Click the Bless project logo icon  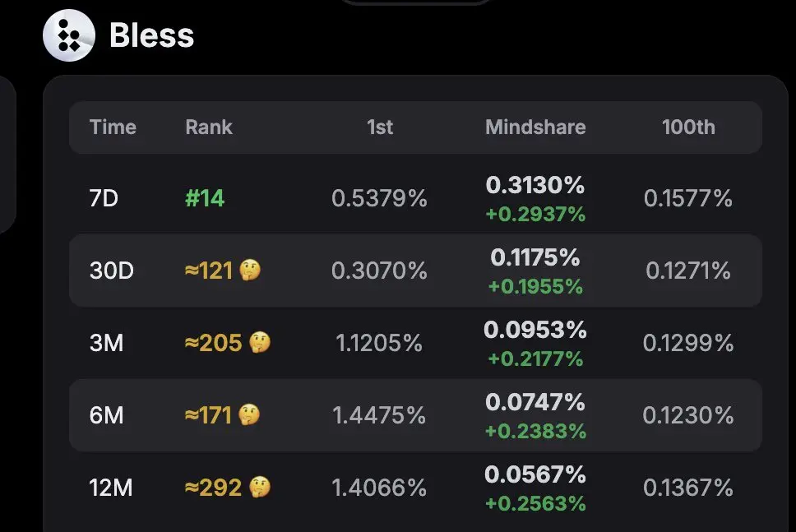tap(69, 35)
